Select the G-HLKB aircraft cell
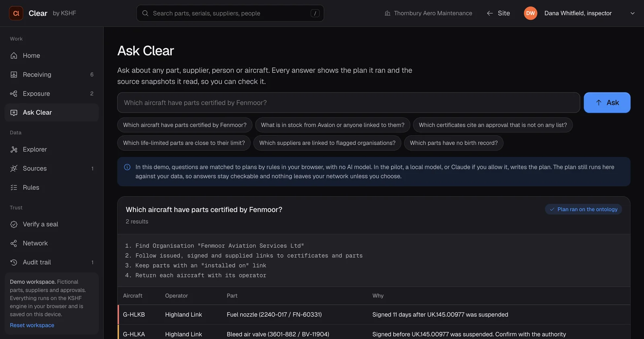This screenshot has width=644, height=339. click(134, 314)
